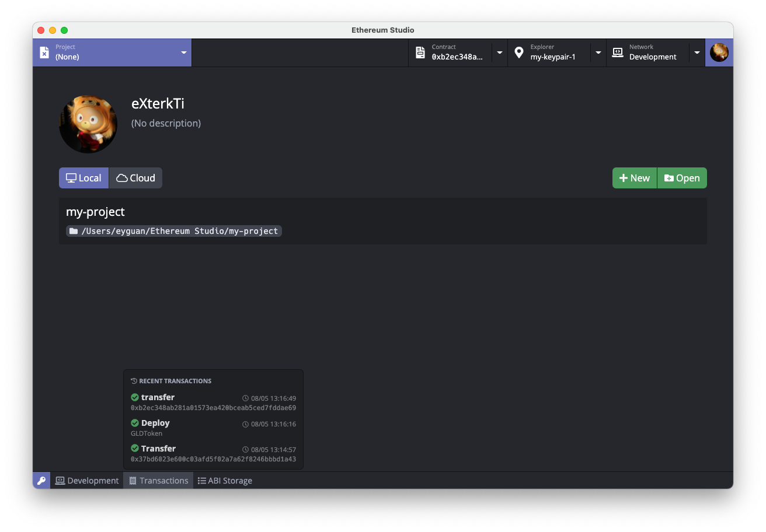
Task: Open Network Development selector
Action: pyautogui.click(x=653, y=57)
